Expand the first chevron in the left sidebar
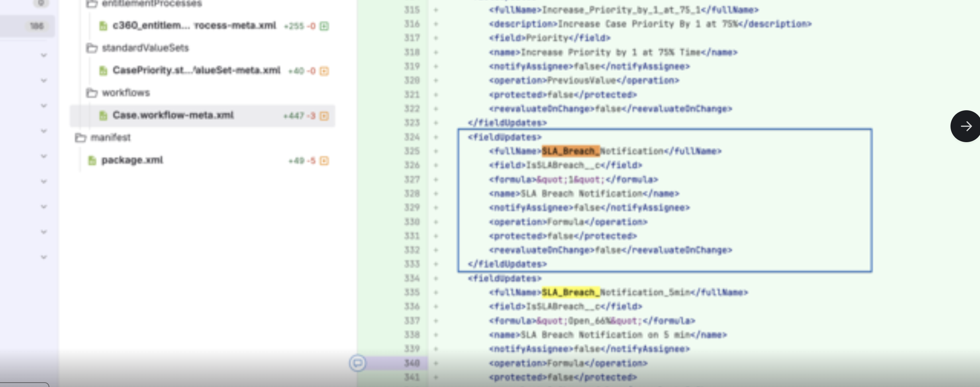The height and width of the screenshot is (387, 980). (43, 55)
